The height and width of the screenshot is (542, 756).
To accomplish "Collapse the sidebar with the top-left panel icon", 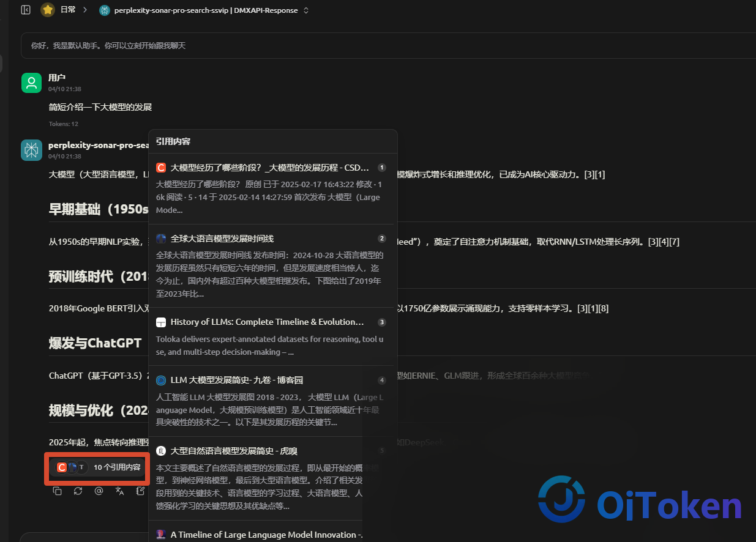I will (x=26, y=10).
